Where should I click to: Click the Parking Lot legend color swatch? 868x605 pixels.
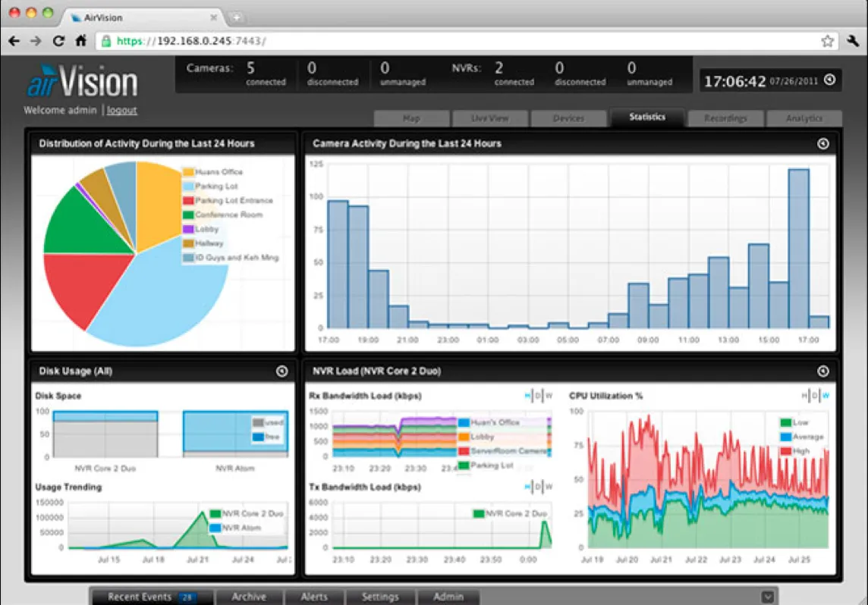point(188,187)
